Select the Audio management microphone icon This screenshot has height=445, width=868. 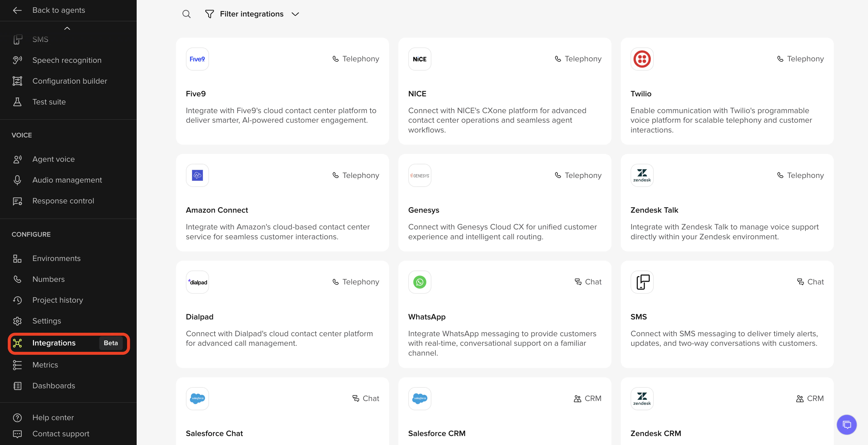[18, 180]
